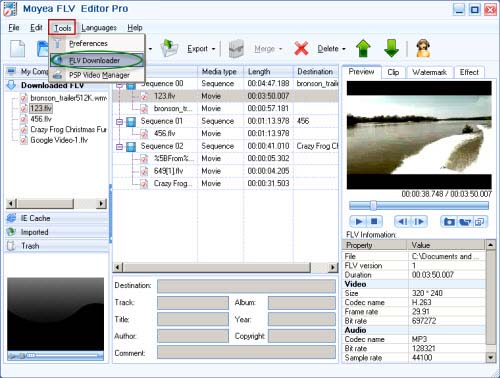
Task: Play the preview video
Action: tap(359, 221)
